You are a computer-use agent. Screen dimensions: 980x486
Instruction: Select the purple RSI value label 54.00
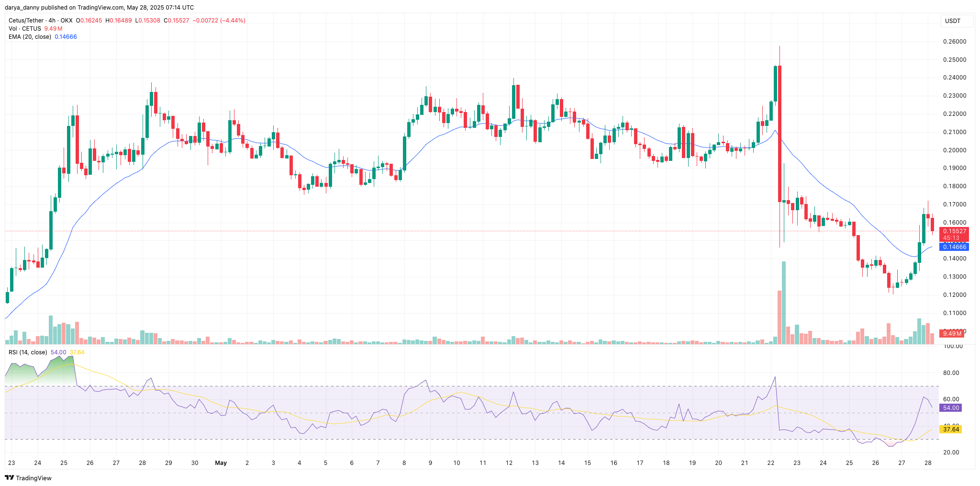coord(950,408)
